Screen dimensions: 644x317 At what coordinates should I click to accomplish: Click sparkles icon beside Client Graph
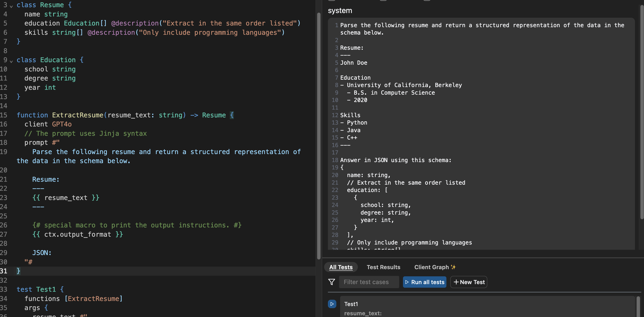click(x=453, y=267)
